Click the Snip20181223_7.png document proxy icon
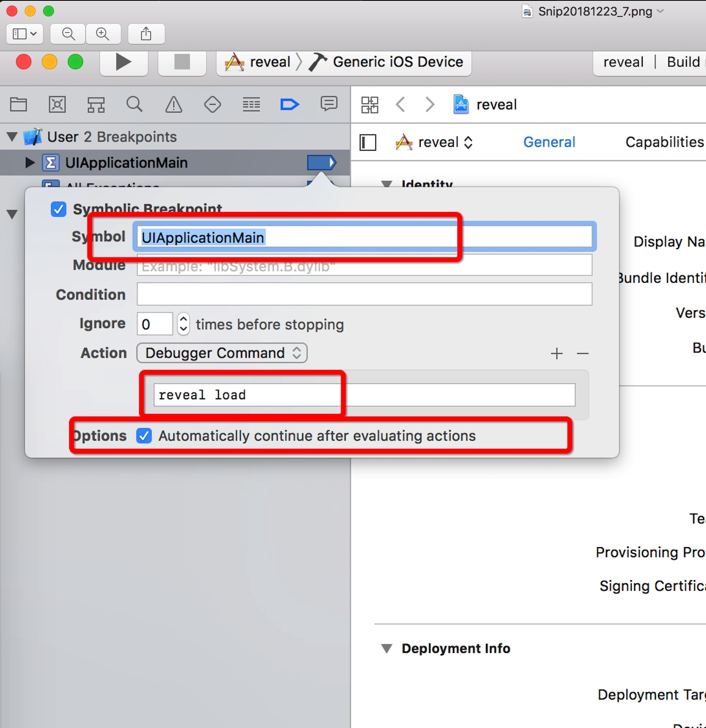This screenshot has width=706, height=728. coord(527,11)
